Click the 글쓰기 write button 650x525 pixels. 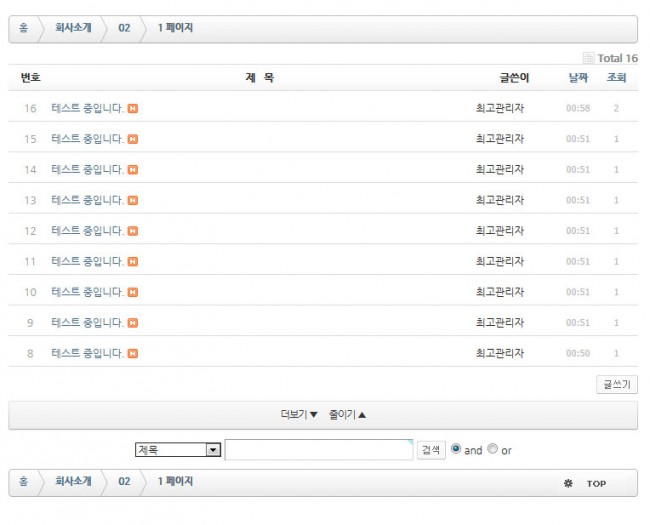pyautogui.click(x=616, y=384)
